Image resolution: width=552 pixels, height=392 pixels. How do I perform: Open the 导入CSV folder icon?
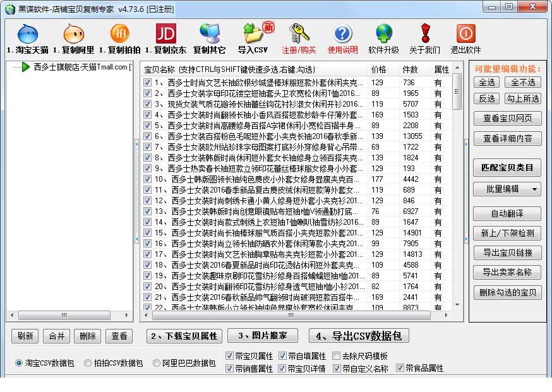[253, 34]
